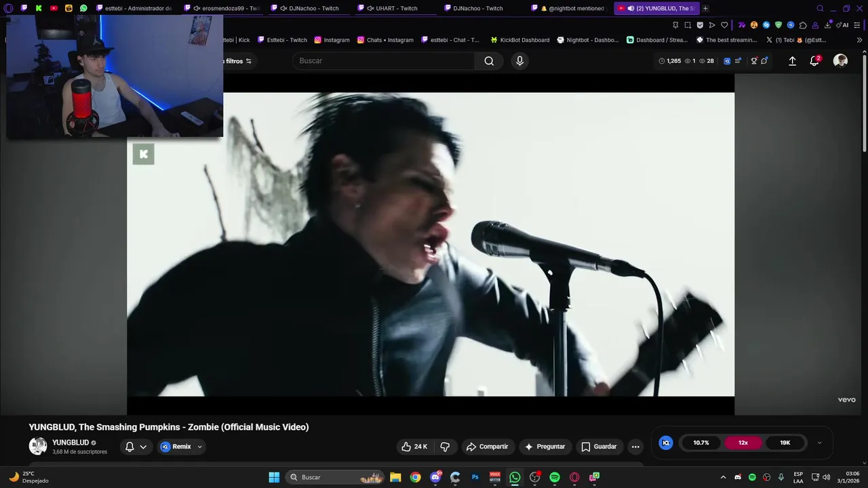
Task: Click the page vertical scrollbar
Action: [865, 103]
